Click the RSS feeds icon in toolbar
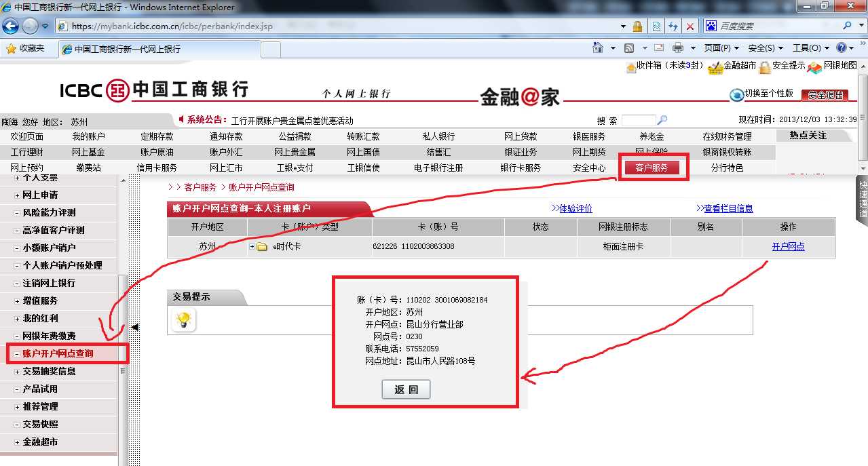This screenshot has width=868, height=466. (x=629, y=48)
